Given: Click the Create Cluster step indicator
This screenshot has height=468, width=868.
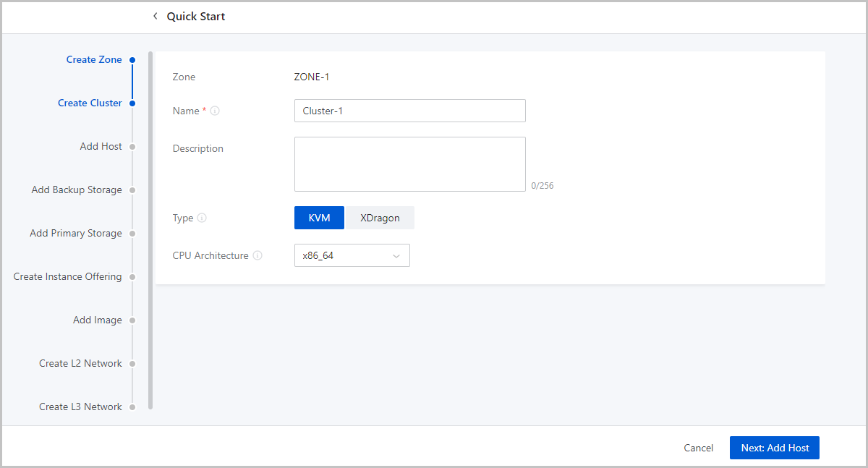Looking at the screenshot, I should point(132,103).
